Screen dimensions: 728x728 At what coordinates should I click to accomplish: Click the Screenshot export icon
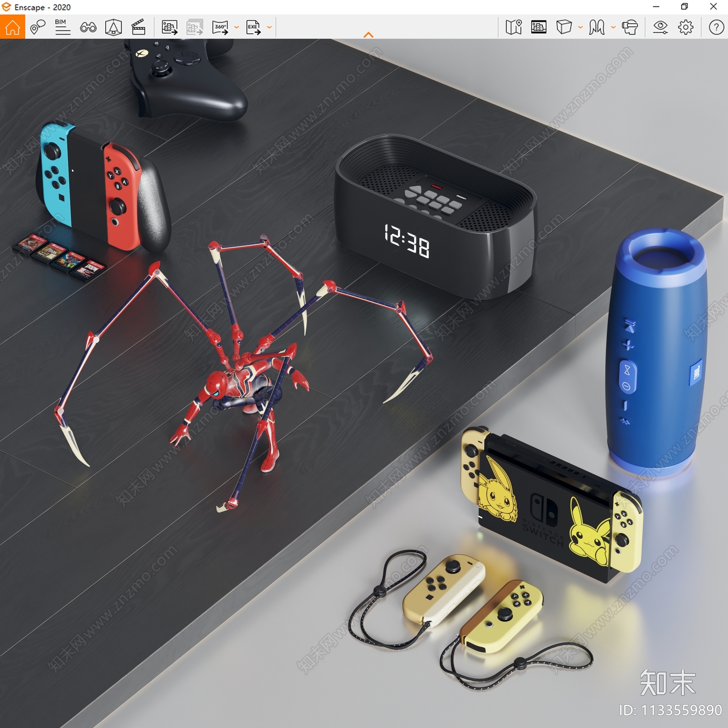tap(170, 27)
